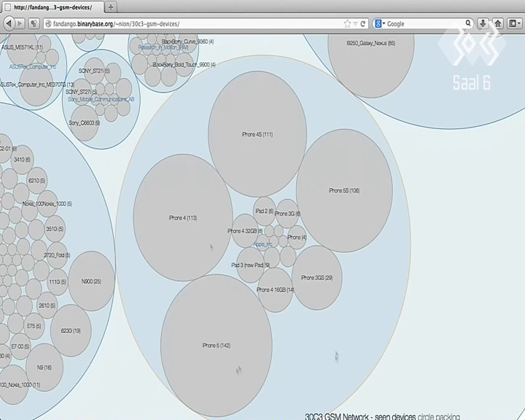This screenshot has height=420, width=525.
Task: Select the BlackBerry_Bold_Touch_9900 (4) circle
Action: [184, 64]
